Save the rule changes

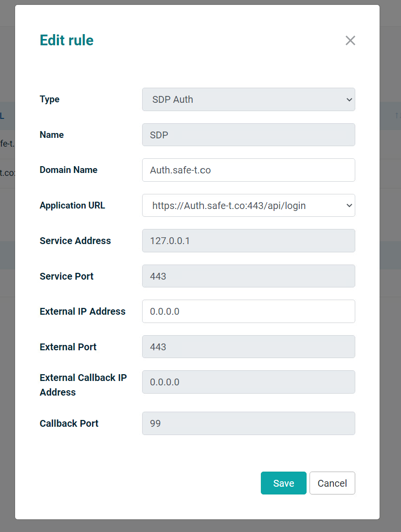pos(284,483)
